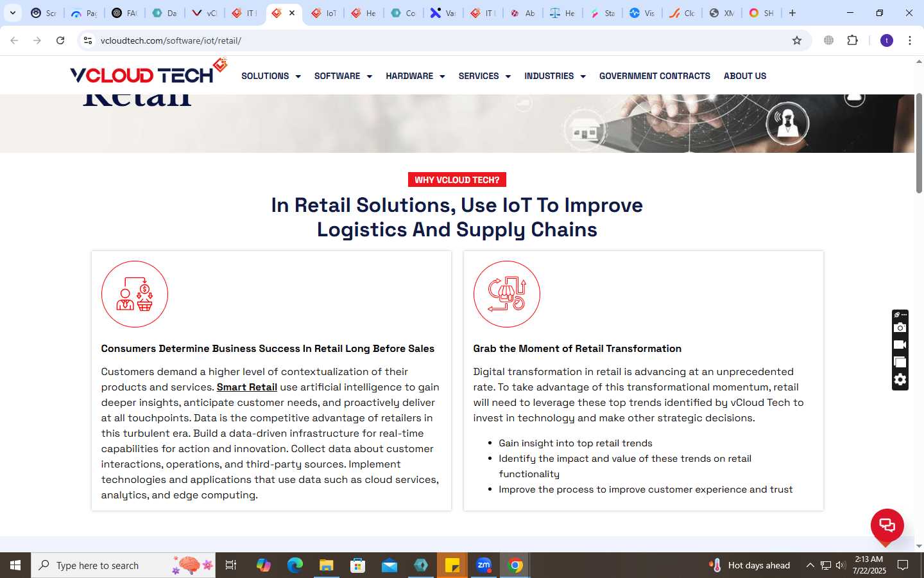924x578 pixels.
Task: Click the Windows search box
Action: (123, 565)
